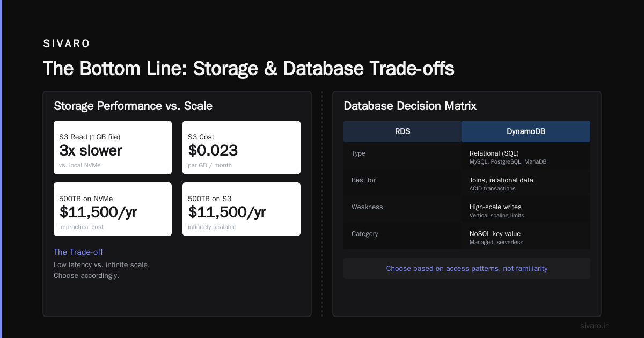Viewport: 644px width, 338px height.
Task: Select the RDS column header
Action: pos(402,131)
